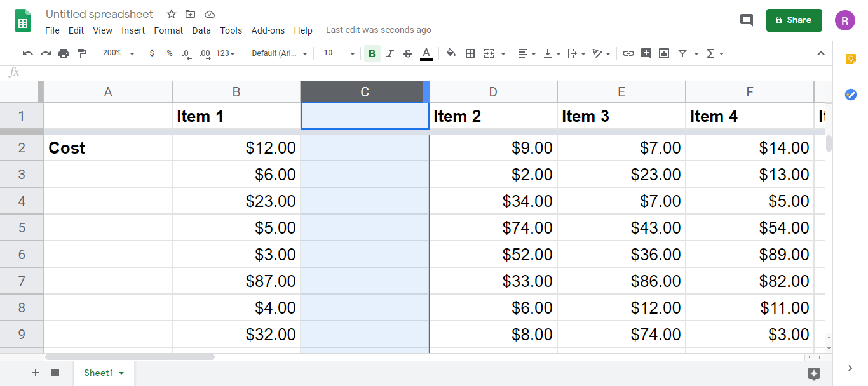This screenshot has width=868, height=386.
Task: Toggle Italic formatting
Action: tap(390, 53)
